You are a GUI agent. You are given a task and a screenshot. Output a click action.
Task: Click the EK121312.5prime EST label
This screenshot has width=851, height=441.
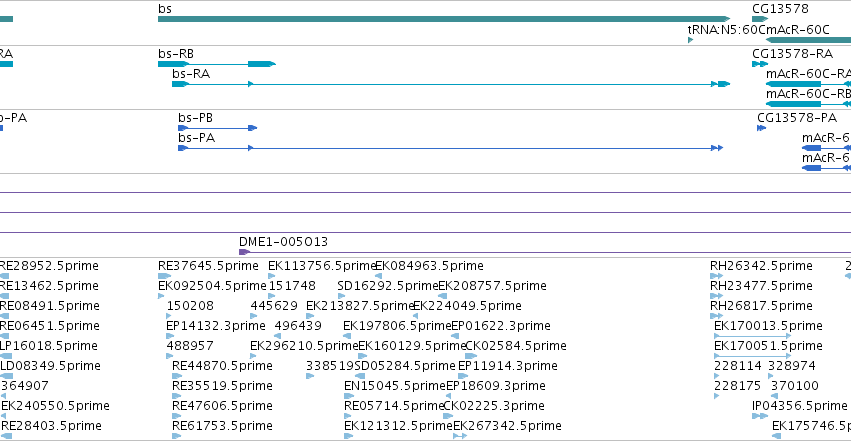pos(398,426)
